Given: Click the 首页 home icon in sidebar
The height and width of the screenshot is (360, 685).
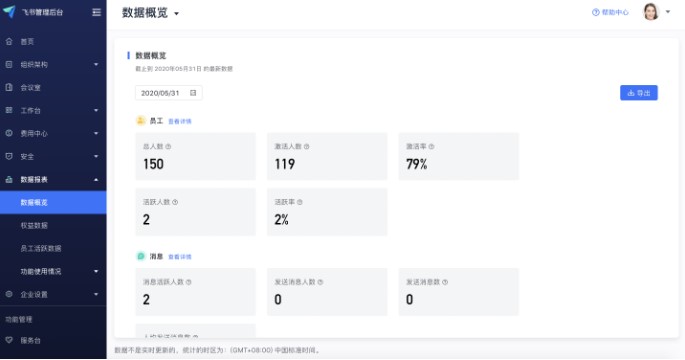Looking at the screenshot, I should [x=9, y=42].
